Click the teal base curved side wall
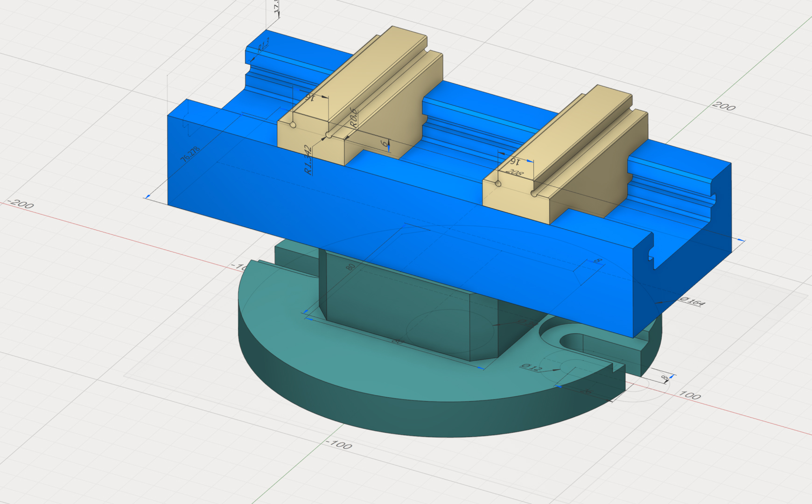The width and height of the screenshot is (812, 504). coord(373,411)
